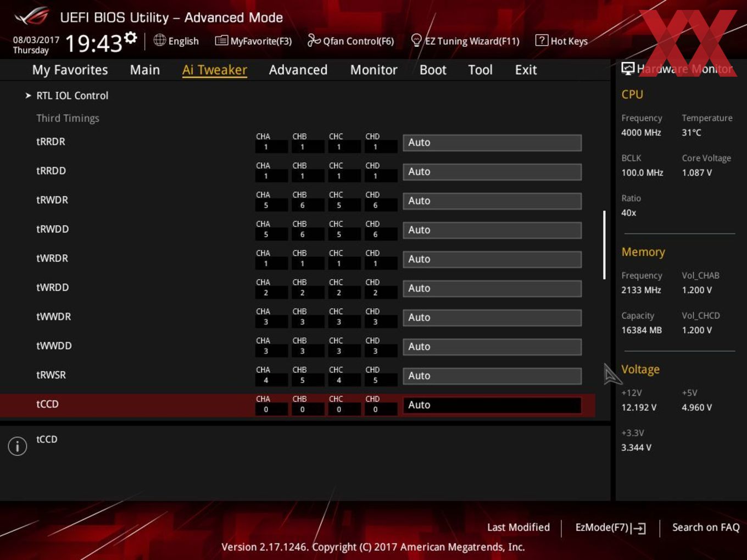747x560 pixels.
Task: Click the EZ Tuning Wizard bulb icon
Action: (416, 40)
